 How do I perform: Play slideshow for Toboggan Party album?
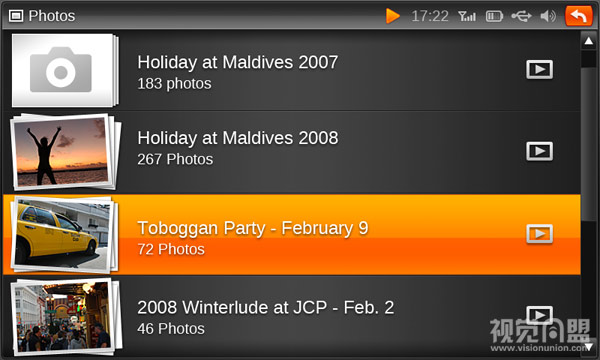[x=540, y=234]
